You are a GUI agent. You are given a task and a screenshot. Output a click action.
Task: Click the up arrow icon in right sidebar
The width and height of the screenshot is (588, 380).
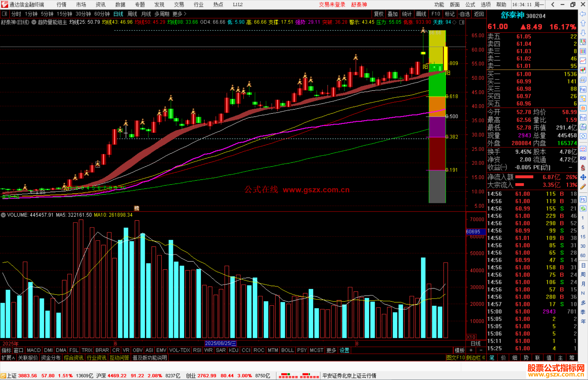[583, 23]
